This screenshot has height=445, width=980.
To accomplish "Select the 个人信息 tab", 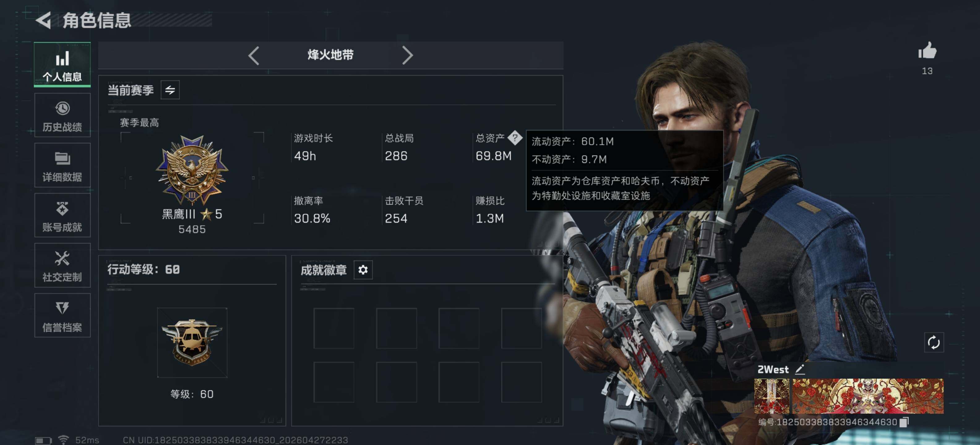I will click(62, 65).
